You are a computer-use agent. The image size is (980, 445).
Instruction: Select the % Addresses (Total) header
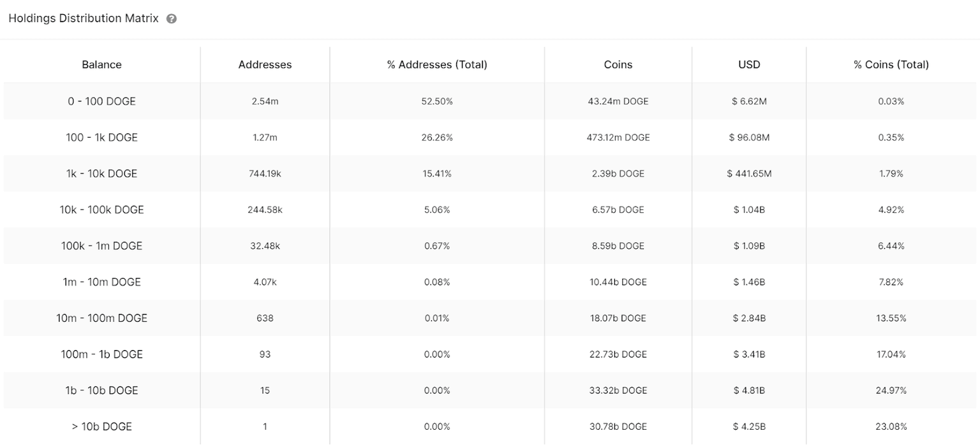point(437,64)
